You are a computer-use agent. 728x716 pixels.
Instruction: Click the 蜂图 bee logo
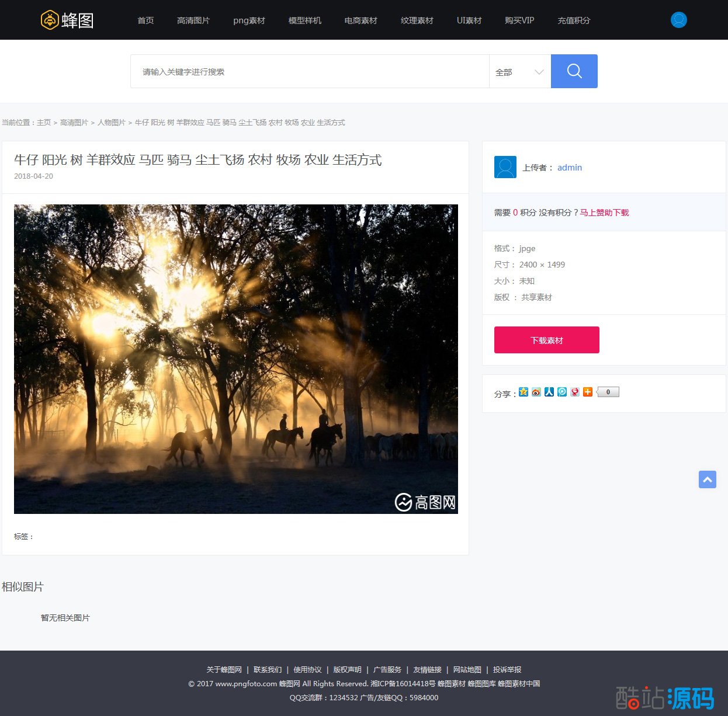(x=67, y=20)
